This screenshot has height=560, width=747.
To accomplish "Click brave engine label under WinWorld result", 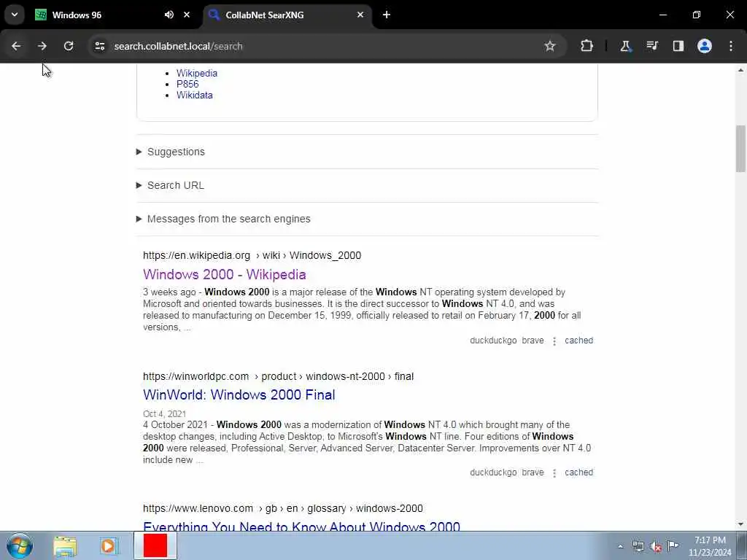I will [x=533, y=472].
